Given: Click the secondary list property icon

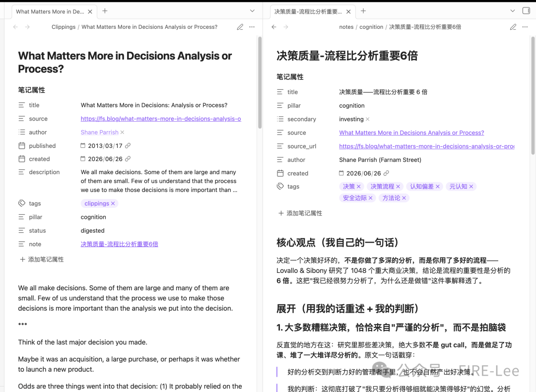Looking at the screenshot, I should pyautogui.click(x=280, y=119).
